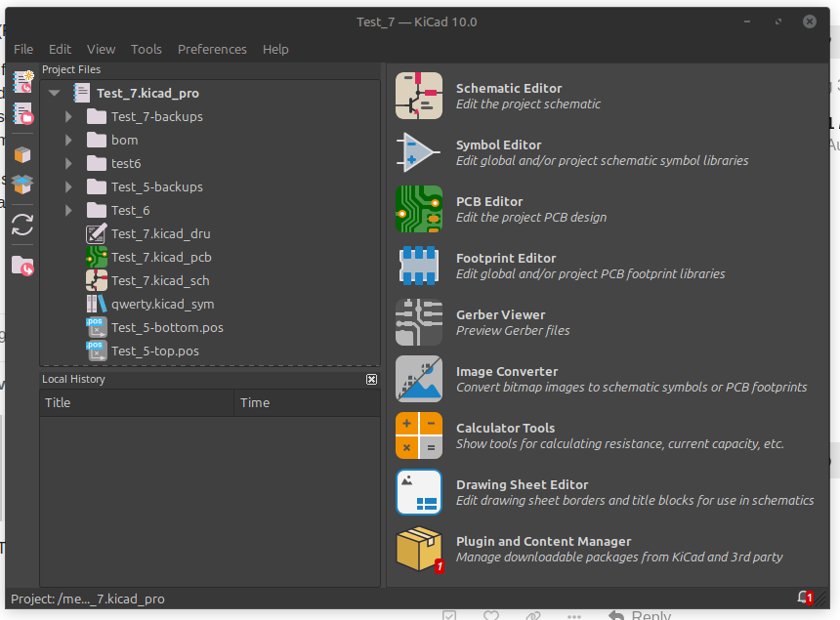Collapse the Test_7.kicad_pro tree root

pyautogui.click(x=54, y=93)
